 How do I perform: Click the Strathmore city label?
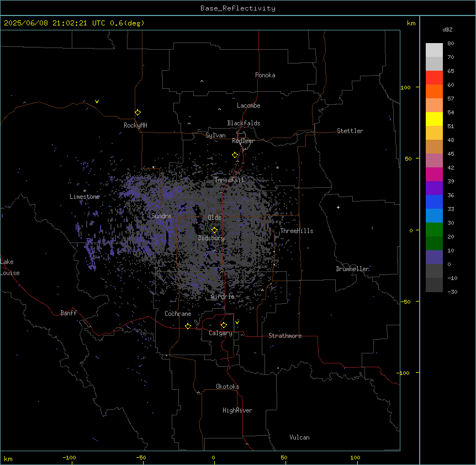click(285, 336)
